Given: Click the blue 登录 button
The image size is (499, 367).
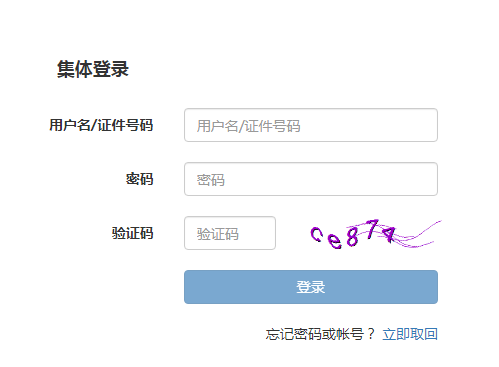Looking at the screenshot, I should (x=311, y=287).
